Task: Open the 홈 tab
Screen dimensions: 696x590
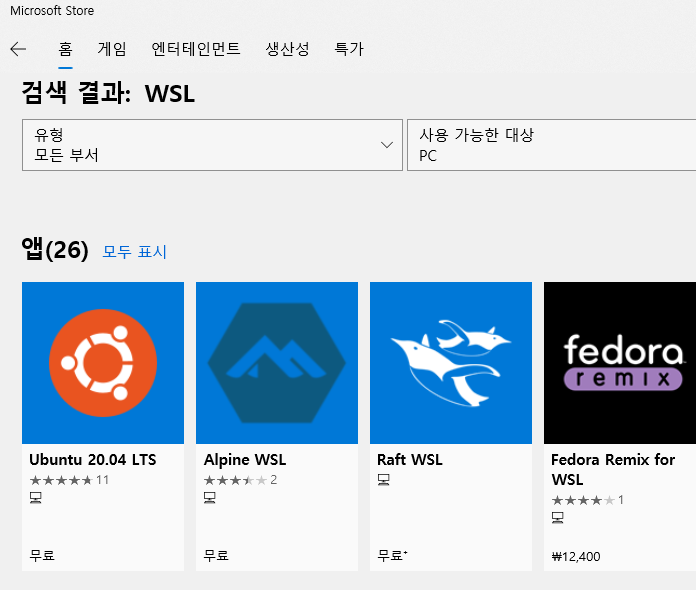Action: coord(65,49)
